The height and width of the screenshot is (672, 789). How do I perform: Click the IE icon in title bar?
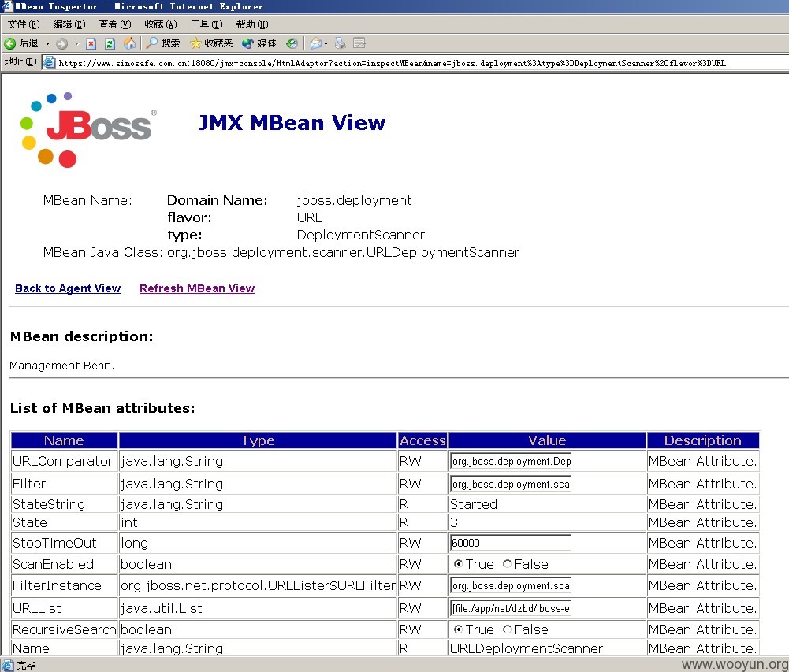(6, 6)
